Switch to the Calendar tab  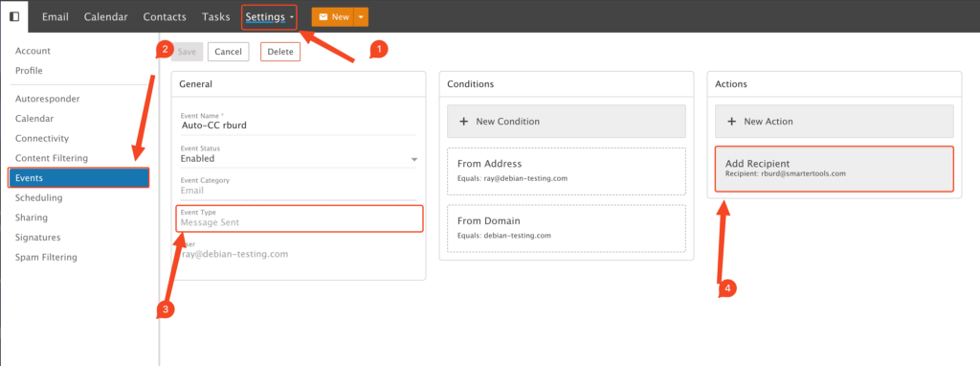105,17
